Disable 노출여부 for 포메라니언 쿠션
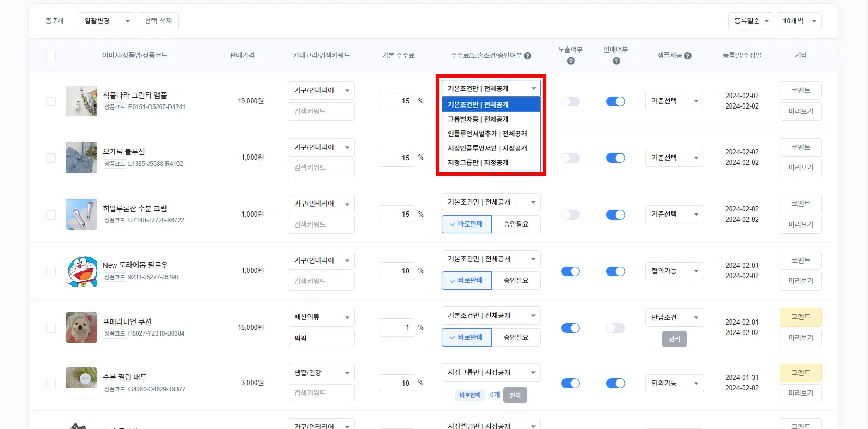This screenshot has height=429, width=868. click(x=570, y=328)
